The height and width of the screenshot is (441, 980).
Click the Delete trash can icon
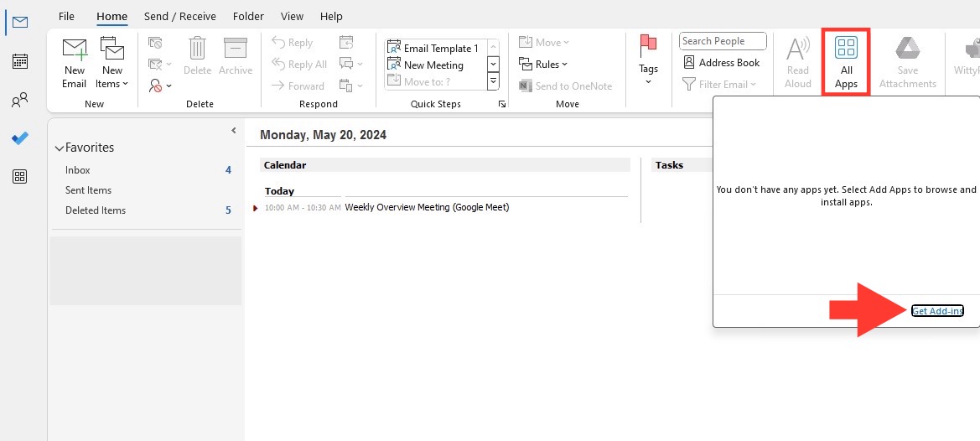(198, 56)
